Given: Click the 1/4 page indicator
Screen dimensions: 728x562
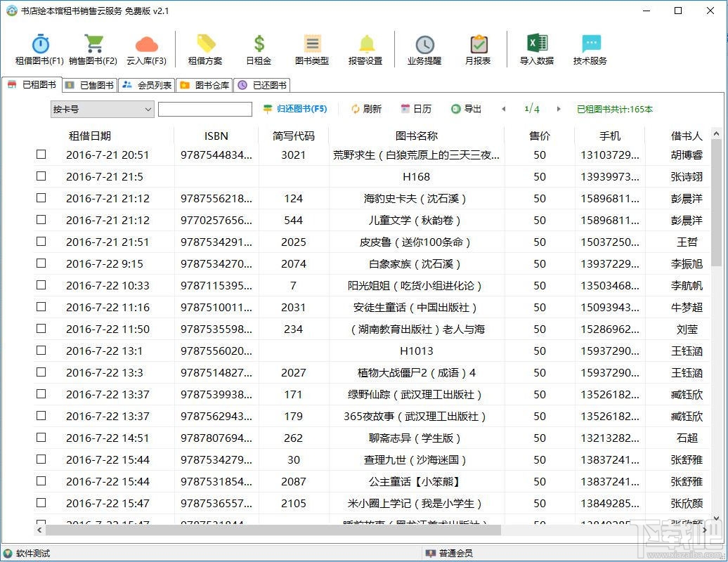Looking at the screenshot, I should 532,109.
